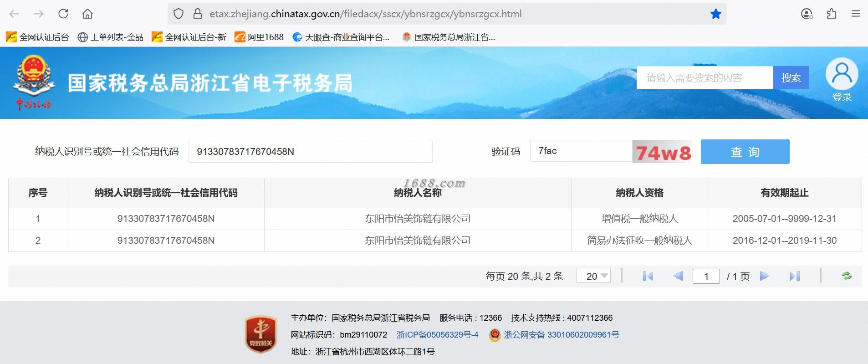Go forward in browser
Viewport: 868px width, 364px height.
tap(39, 14)
